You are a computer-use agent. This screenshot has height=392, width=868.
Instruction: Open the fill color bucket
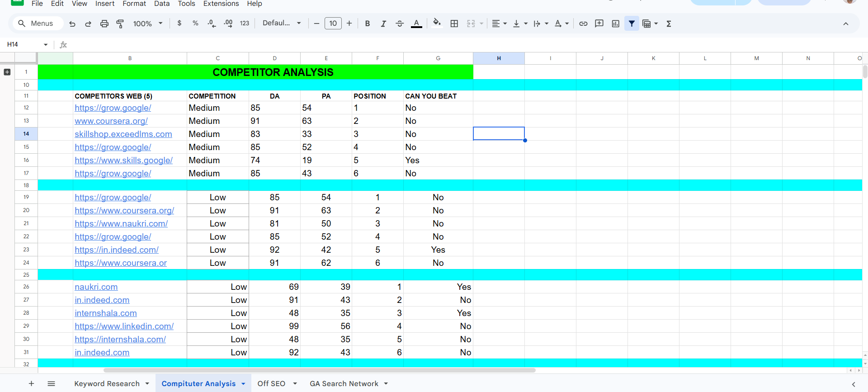tap(437, 23)
